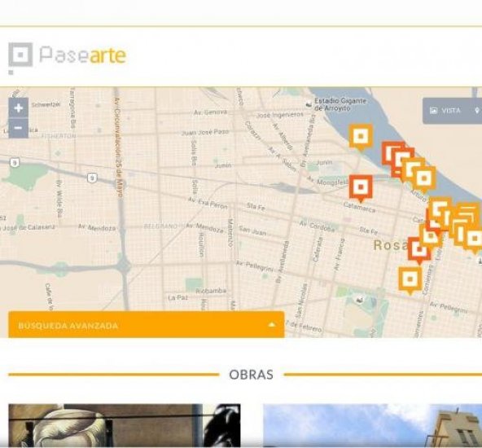Click the Rosario city label
Viewport: 482px width, 448px height.
pyautogui.click(x=390, y=245)
